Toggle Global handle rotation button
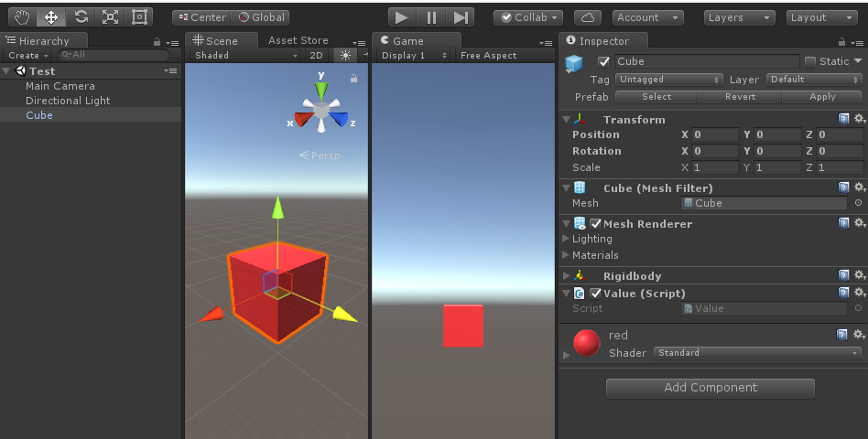This screenshot has height=439, width=868. pos(260,17)
